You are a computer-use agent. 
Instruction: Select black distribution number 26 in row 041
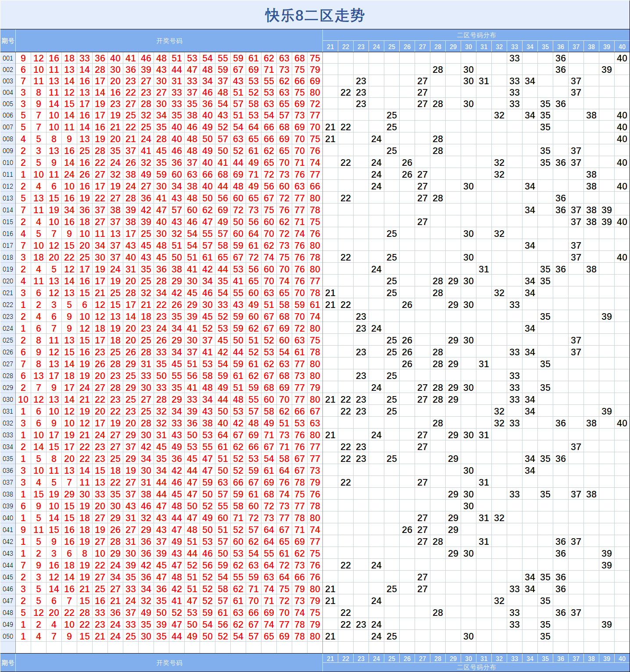tap(407, 530)
